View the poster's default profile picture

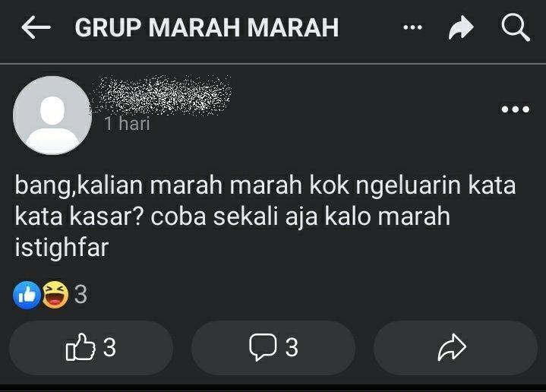pos(52,115)
